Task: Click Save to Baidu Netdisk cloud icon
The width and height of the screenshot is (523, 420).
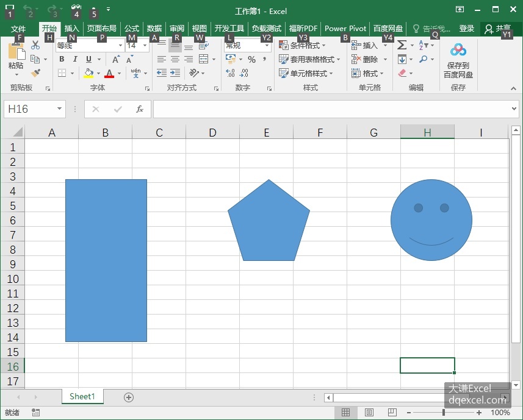Action: pos(458,50)
